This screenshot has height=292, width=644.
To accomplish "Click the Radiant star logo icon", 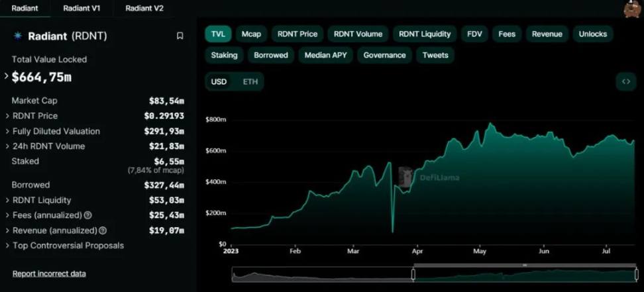I will (x=18, y=36).
